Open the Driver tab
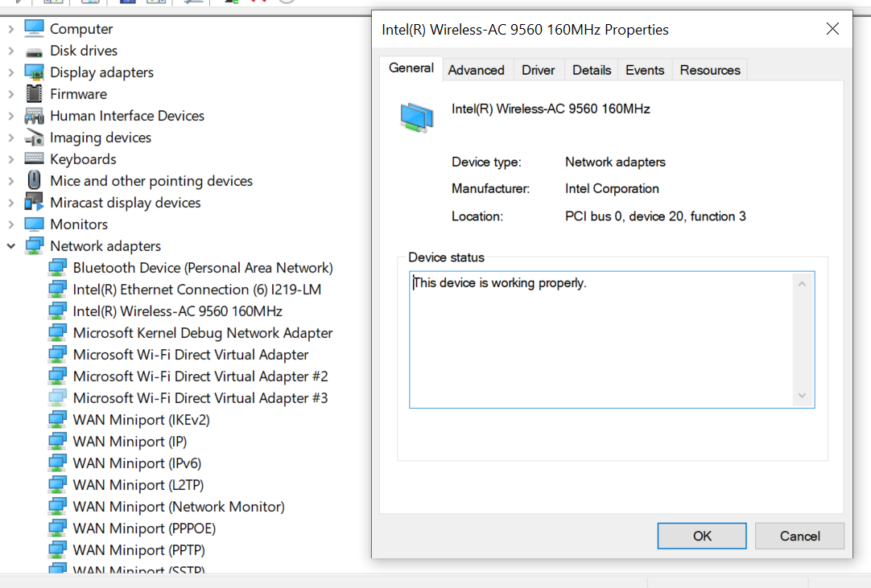 pos(539,71)
